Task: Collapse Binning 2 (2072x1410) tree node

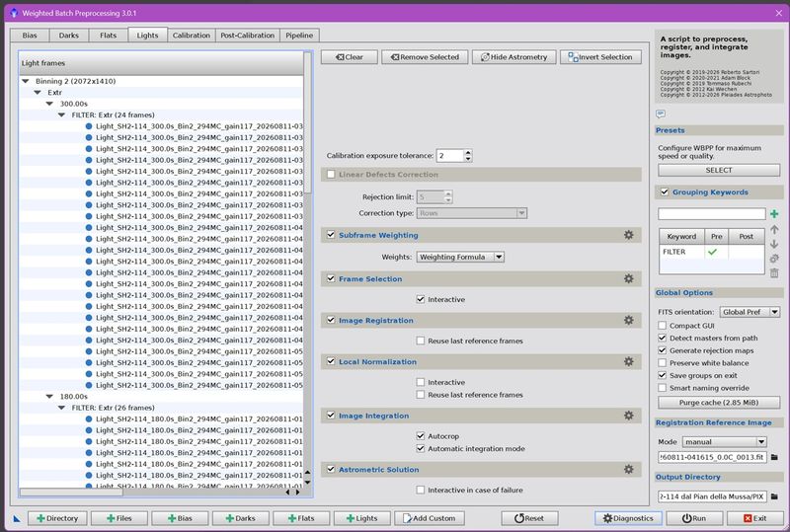Action: [x=26, y=81]
